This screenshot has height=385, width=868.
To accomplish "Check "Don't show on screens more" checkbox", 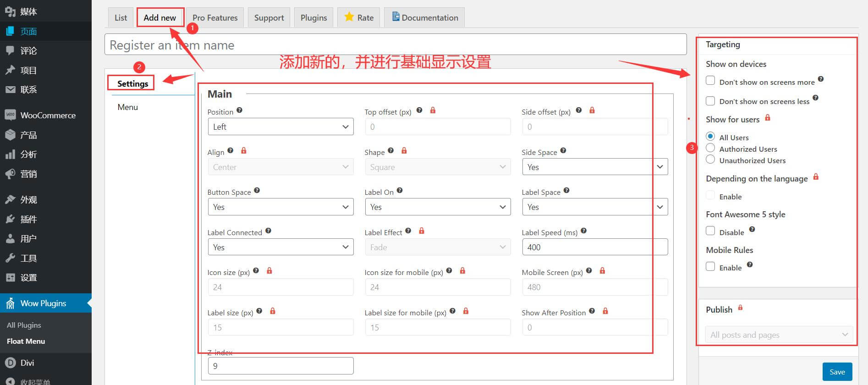I will pos(710,81).
